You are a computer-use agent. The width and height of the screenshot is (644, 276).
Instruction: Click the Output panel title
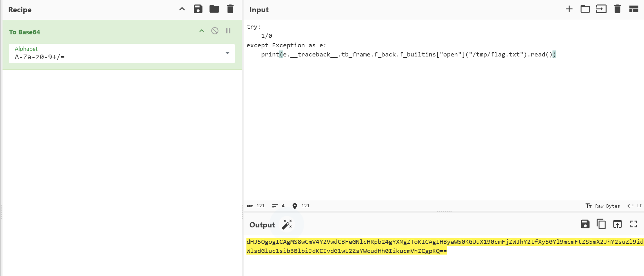tap(262, 225)
